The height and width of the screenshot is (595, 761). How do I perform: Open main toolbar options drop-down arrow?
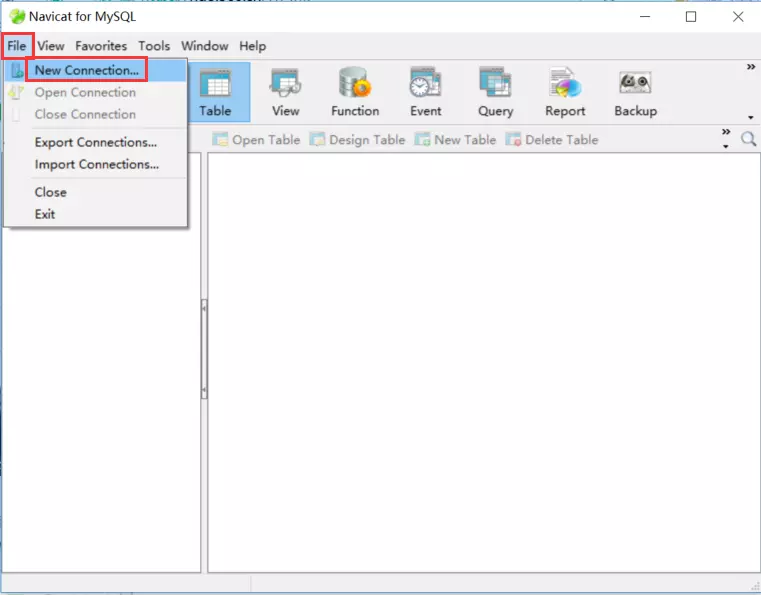(751, 117)
